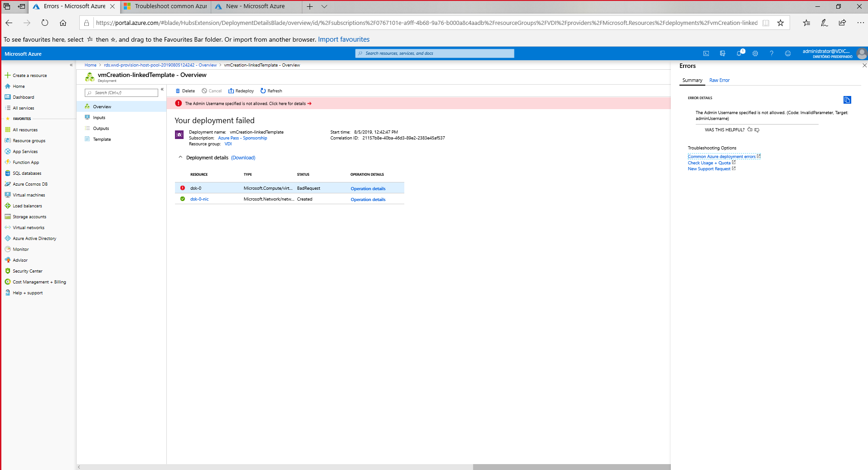The image size is (868, 470).
Task: Open Azure Active Directory from the sidebar
Action: pos(34,238)
